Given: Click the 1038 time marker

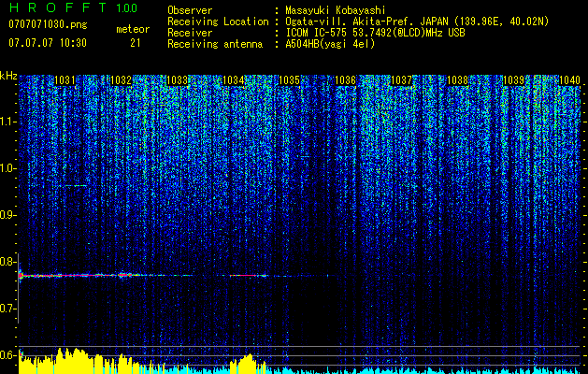Looking at the screenshot, I should point(458,80).
